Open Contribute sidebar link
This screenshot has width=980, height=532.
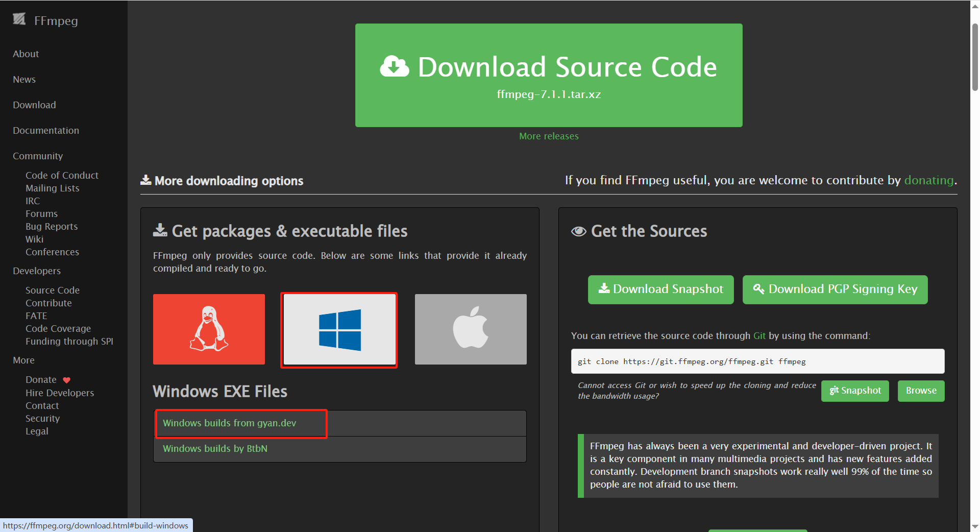click(x=48, y=303)
